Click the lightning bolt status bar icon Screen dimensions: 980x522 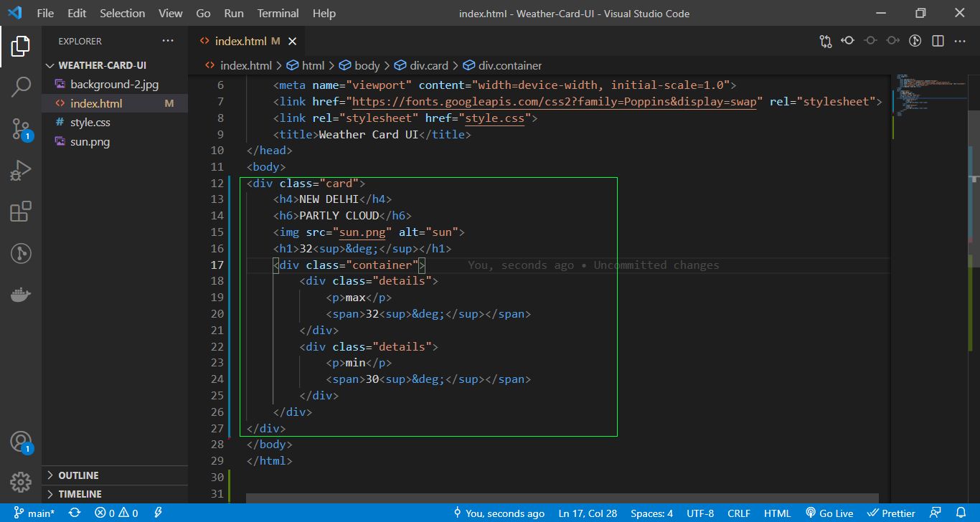pyautogui.click(x=158, y=513)
